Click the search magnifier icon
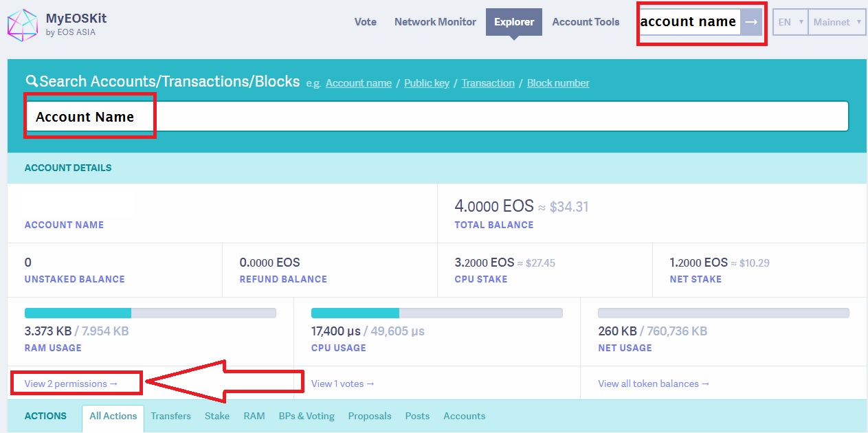The height and width of the screenshot is (433, 868). [31, 82]
